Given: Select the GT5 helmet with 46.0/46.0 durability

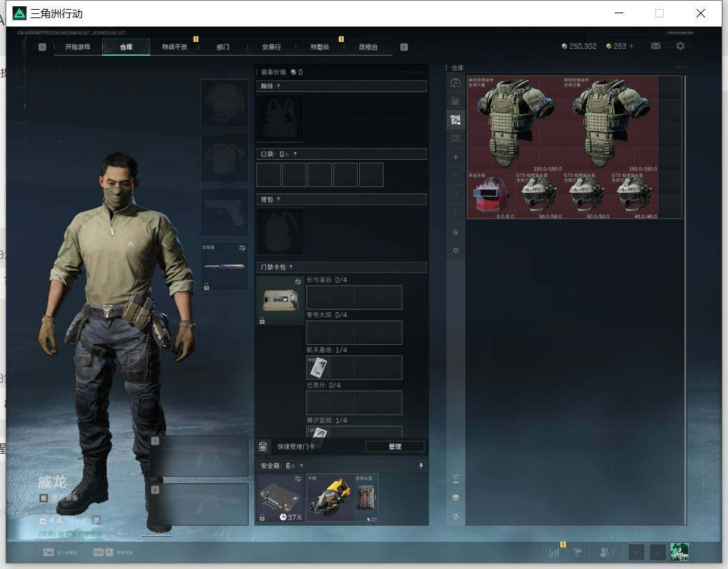Looking at the screenshot, I should (x=634, y=195).
